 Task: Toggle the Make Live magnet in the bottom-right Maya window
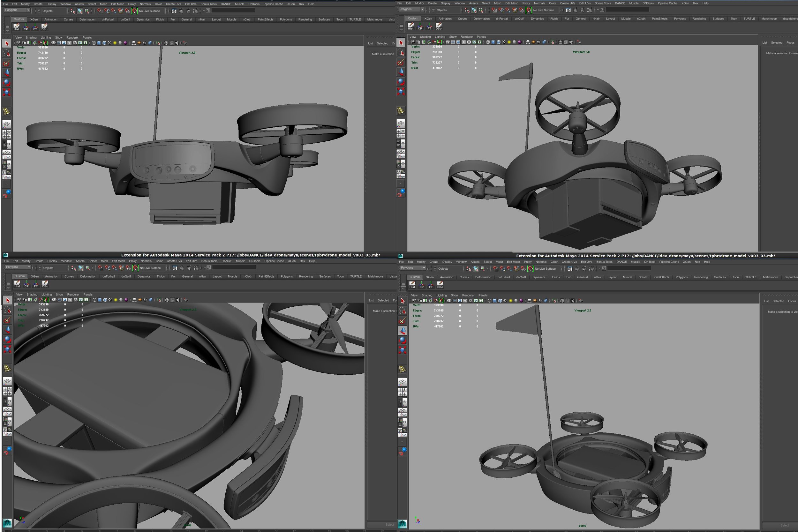click(530, 268)
